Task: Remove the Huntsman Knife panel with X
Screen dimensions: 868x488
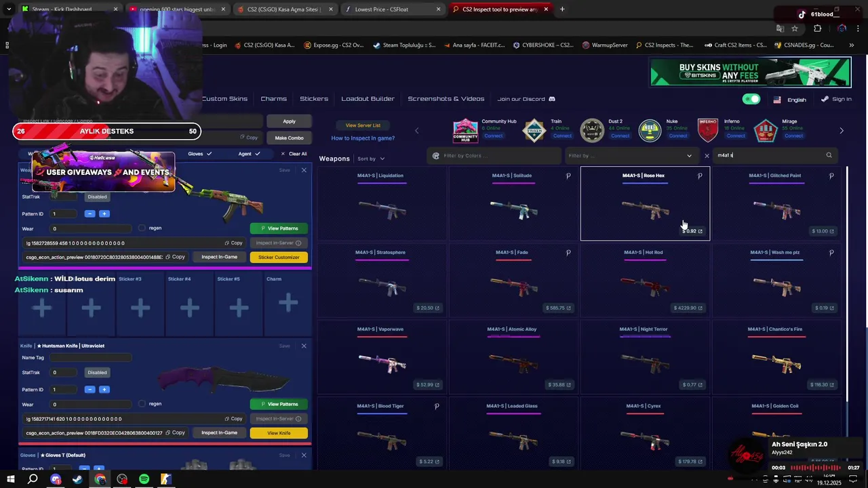Action: pos(304,346)
